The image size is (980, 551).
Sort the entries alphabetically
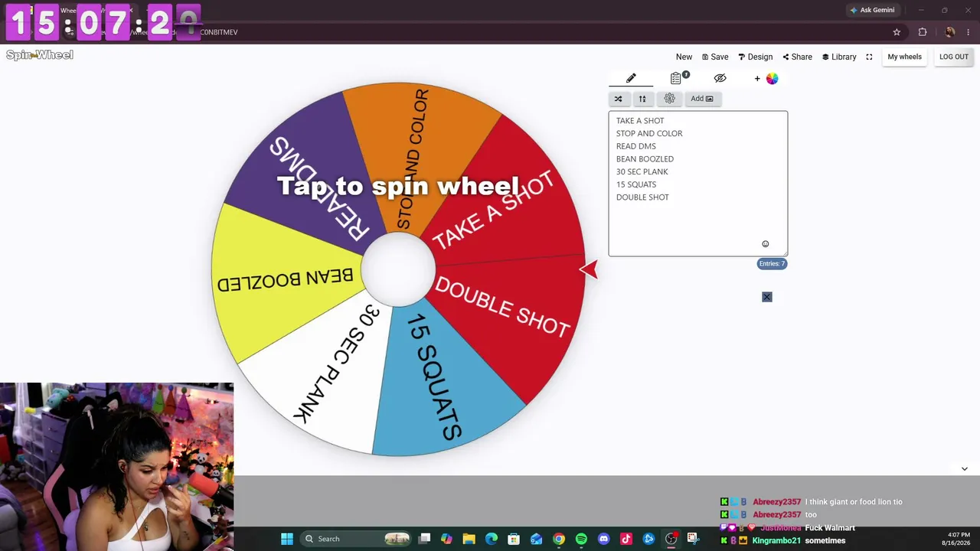[x=642, y=99]
